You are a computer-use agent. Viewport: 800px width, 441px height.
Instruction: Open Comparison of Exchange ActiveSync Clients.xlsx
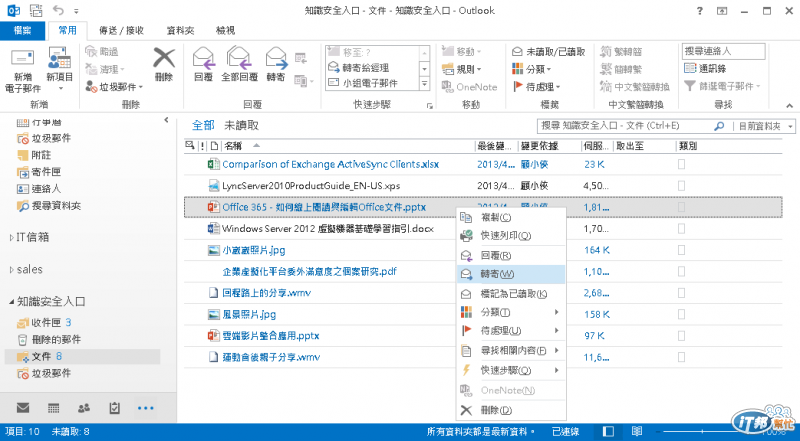tap(330, 164)
